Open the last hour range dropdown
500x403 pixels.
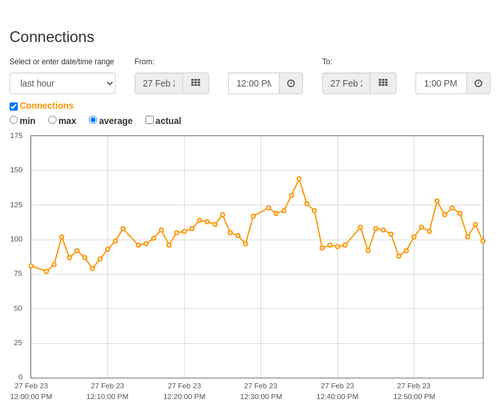coord(63,83)
